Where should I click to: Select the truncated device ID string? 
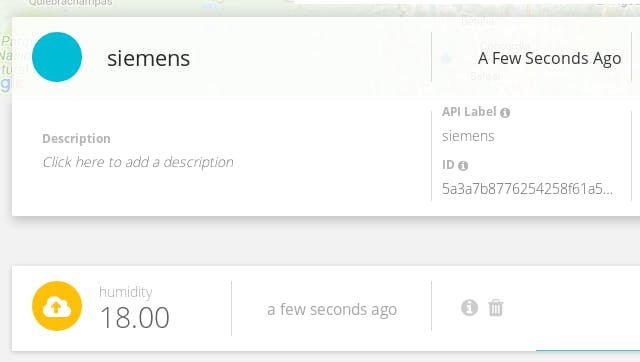click(x=527, y=189)
